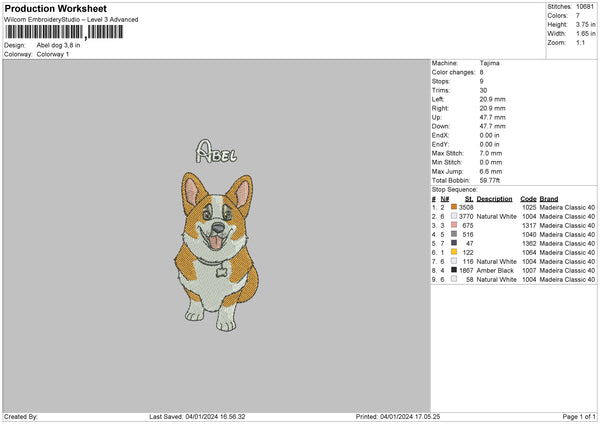Click the gray thread swatch with 516 stitches
600x424 pixels.
(455, 234)
